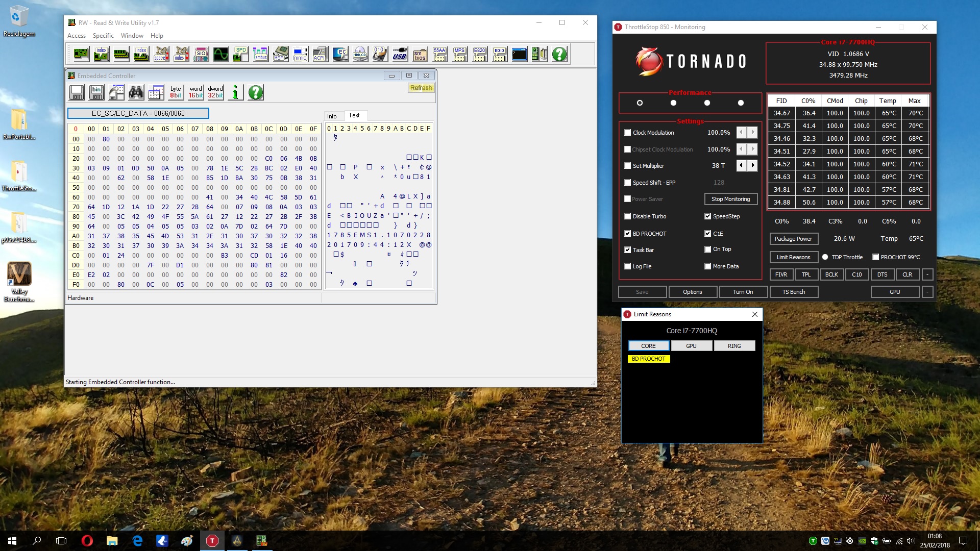Open the CPU MSR registers icon
Image resolution: width=980 pixels, height=551 pixels.
click(x=280, y=54)
